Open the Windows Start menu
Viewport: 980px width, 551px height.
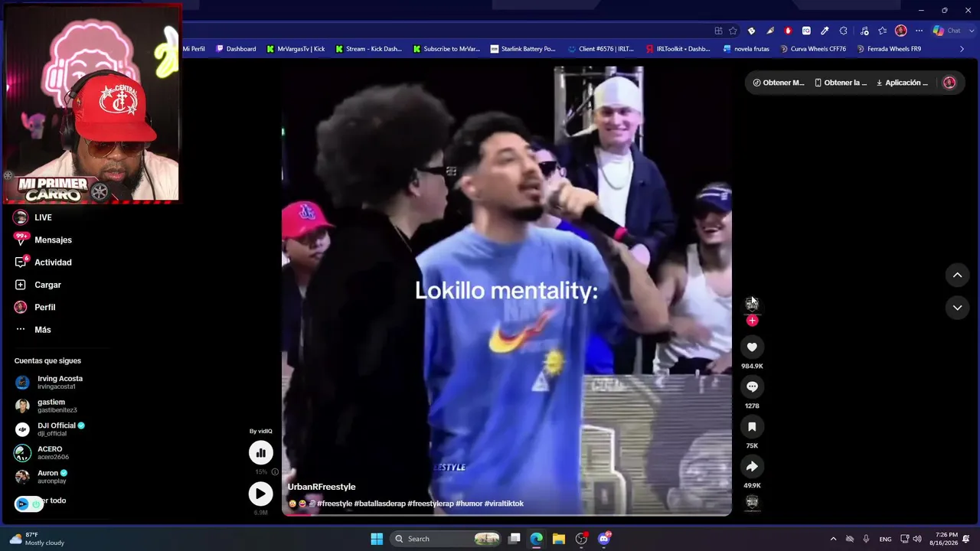pyautogui.click(x=377, y=539)
